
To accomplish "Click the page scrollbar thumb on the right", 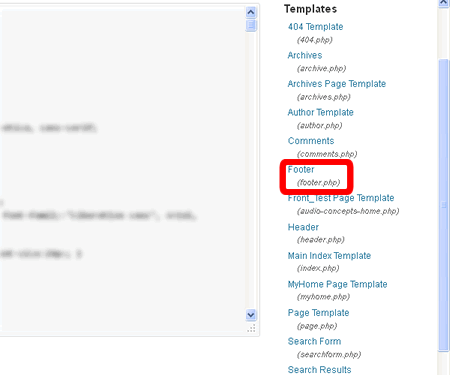I will pyautogui.click(x=443, y=205).
